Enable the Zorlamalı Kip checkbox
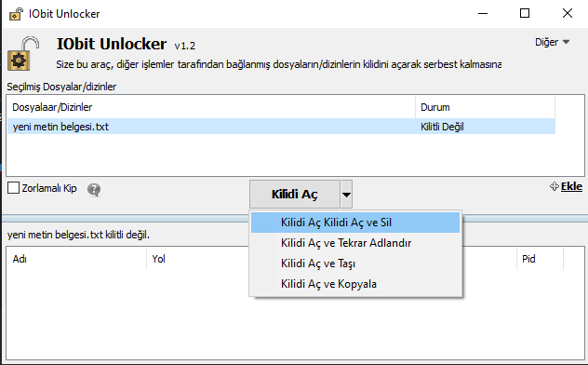The height and width of the screenshot is (365, 588). [x=14, y=188]
